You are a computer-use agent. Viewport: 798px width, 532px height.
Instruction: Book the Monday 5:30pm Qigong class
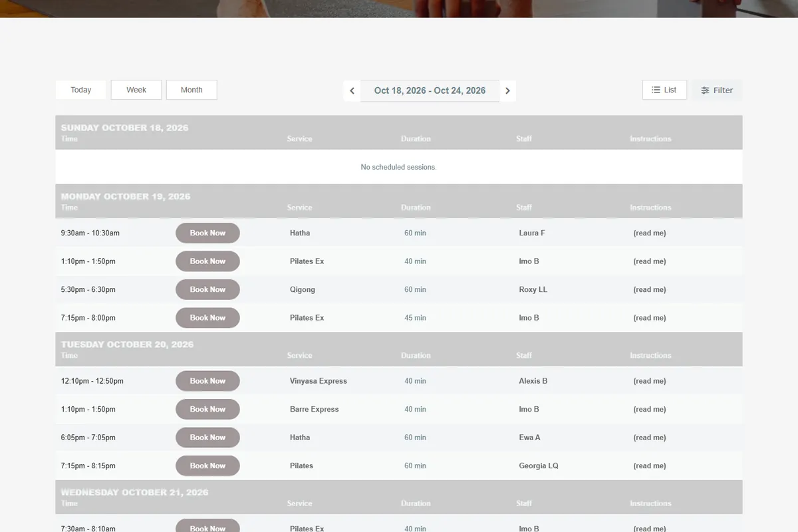coord(207,289)
